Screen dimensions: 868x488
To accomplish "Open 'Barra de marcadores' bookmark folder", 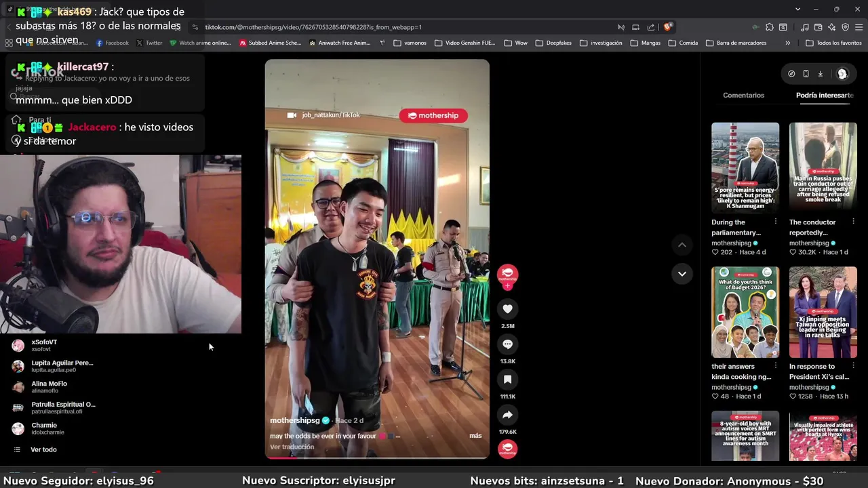I will coord(736,43).
